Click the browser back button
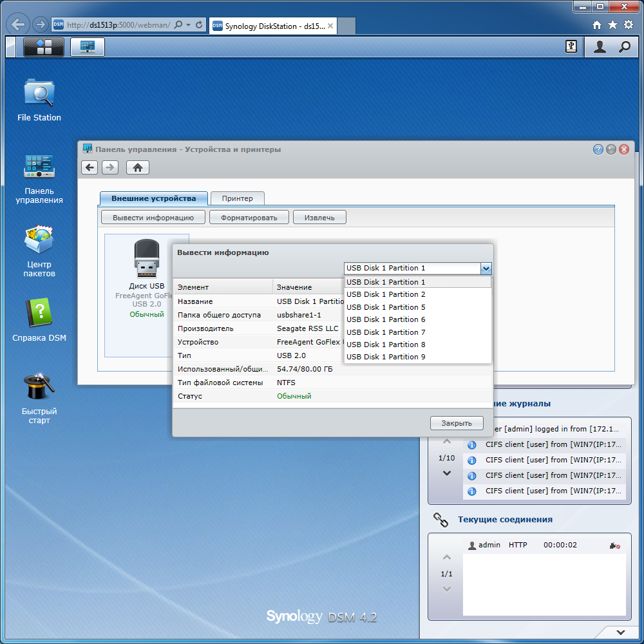Viewport: 644px width, 644px height. pyautogui.click(x=18, y=24)
